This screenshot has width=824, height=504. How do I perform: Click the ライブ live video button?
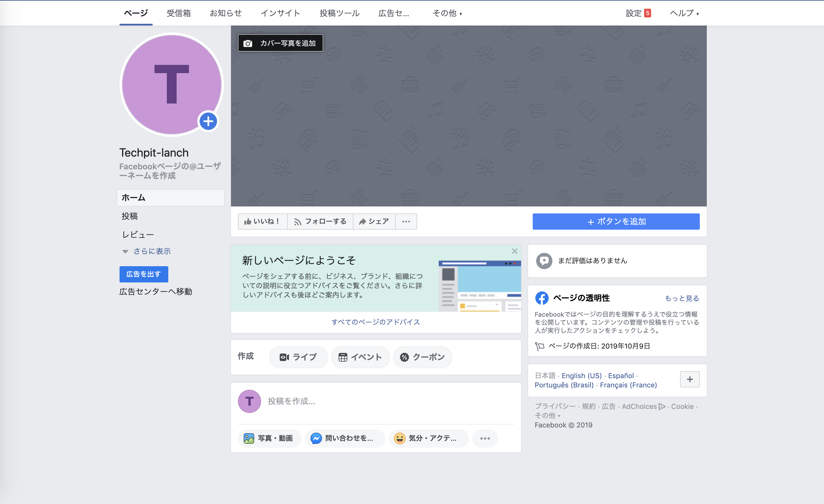tap(298, 357)
